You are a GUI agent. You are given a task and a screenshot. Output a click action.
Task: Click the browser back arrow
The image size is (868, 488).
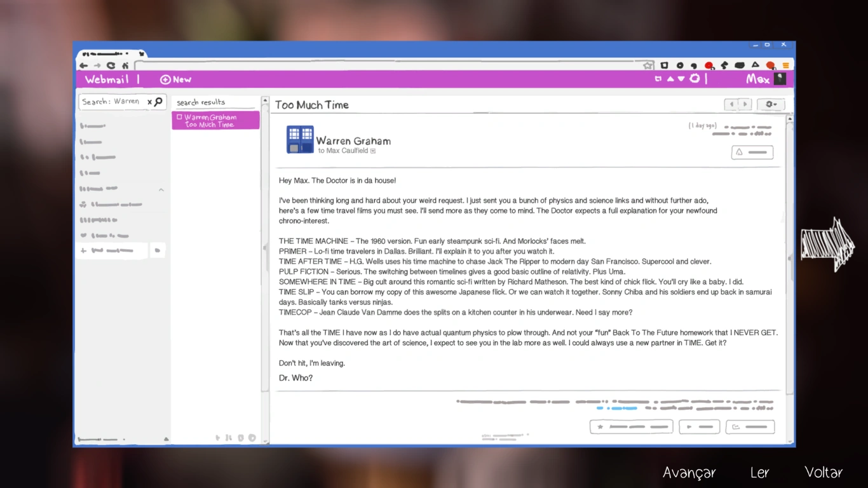[x=84, y=65]
